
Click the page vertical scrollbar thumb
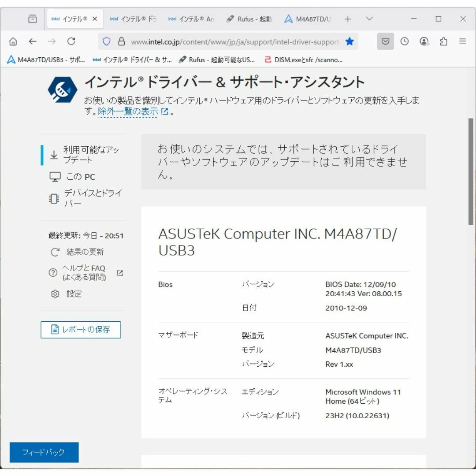tap(471, 171)
